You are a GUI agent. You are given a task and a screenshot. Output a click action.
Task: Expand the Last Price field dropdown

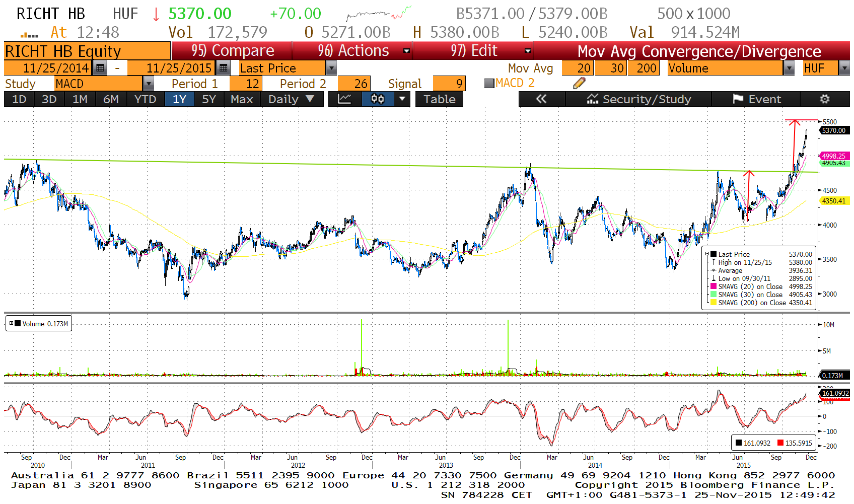pyautogui.click(x=331, y=68)
